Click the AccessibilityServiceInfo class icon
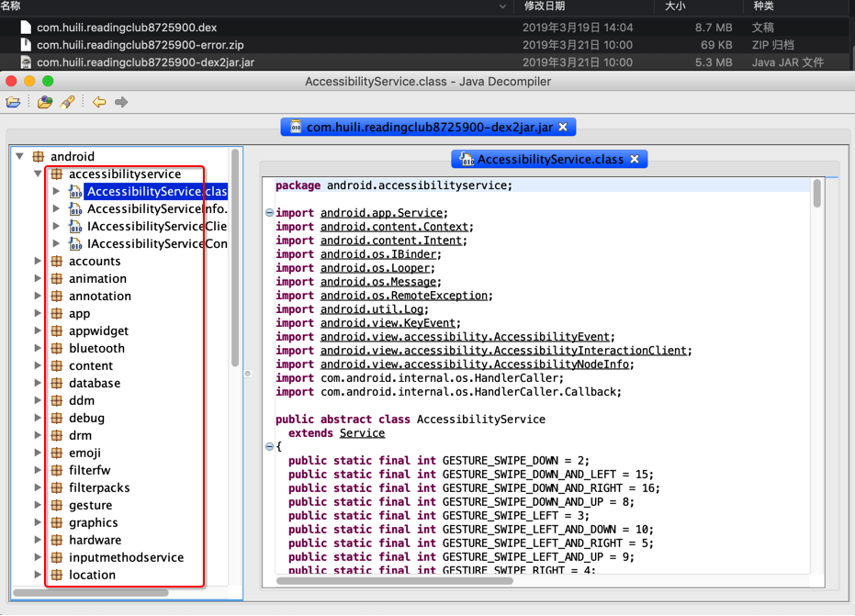The height and width of the screenshot is (616, 855). pyautogui.click(x=75, y=208)
